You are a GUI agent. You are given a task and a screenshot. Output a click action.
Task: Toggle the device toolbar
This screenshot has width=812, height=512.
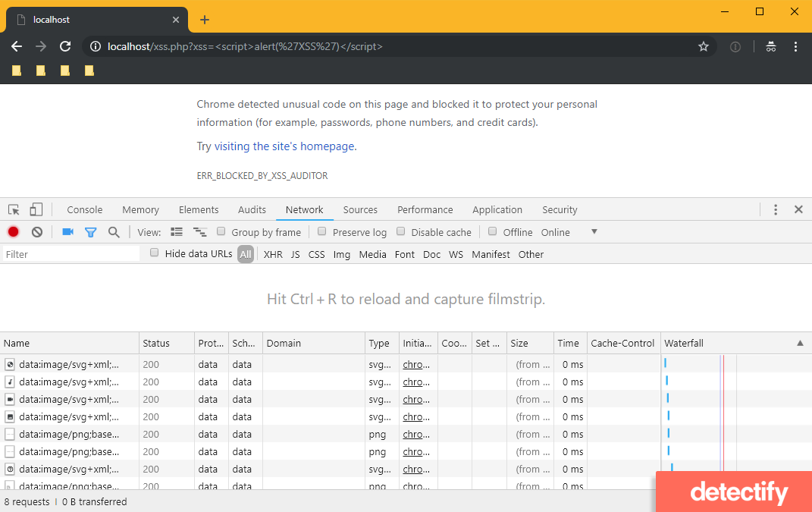(x=36, y=209)
